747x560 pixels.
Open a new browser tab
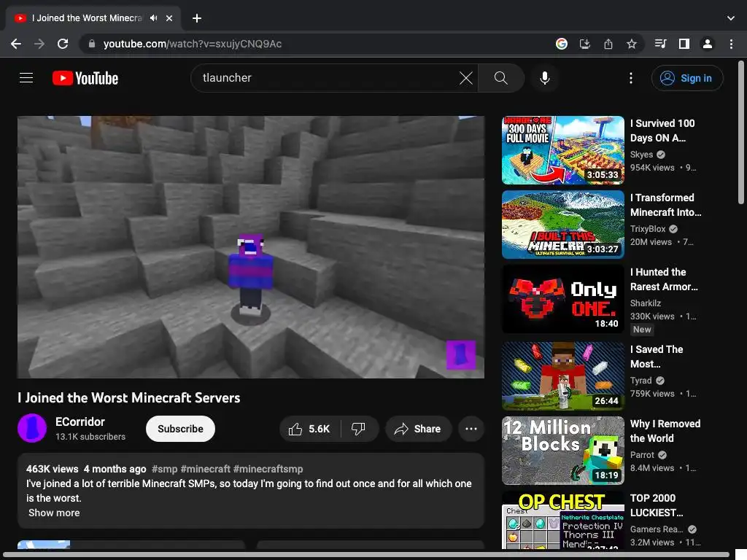click(197, 18)
